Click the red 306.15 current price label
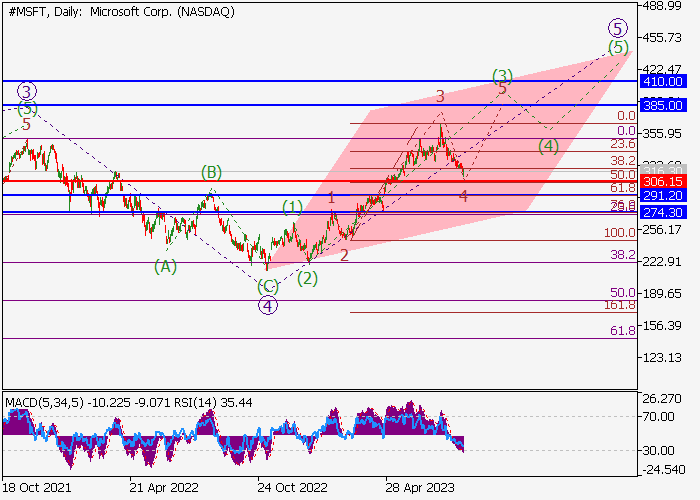The width and height of the screenshot is (700, 500). (x=662, y=181)
